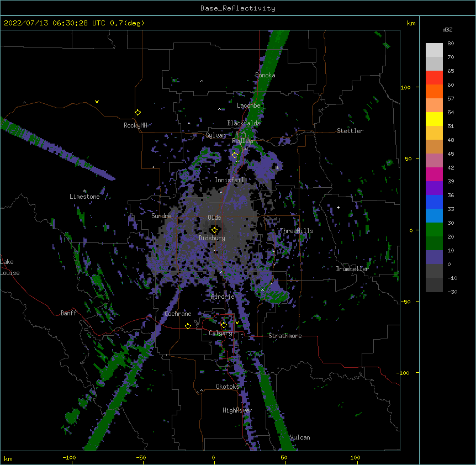Select the Drumheller label

tap(352, 269)
